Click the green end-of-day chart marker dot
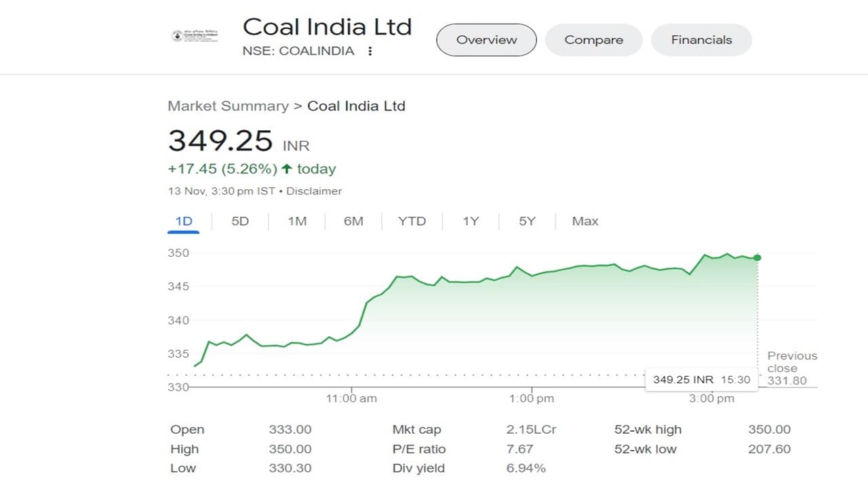Viewport: 868px width, 488px height. [757, 258]
